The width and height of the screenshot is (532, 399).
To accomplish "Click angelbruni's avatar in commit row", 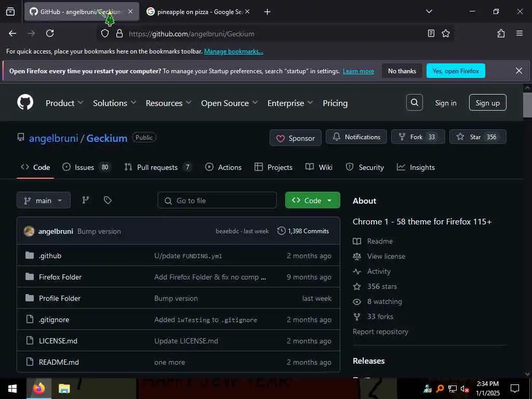I will click(29, 231).
